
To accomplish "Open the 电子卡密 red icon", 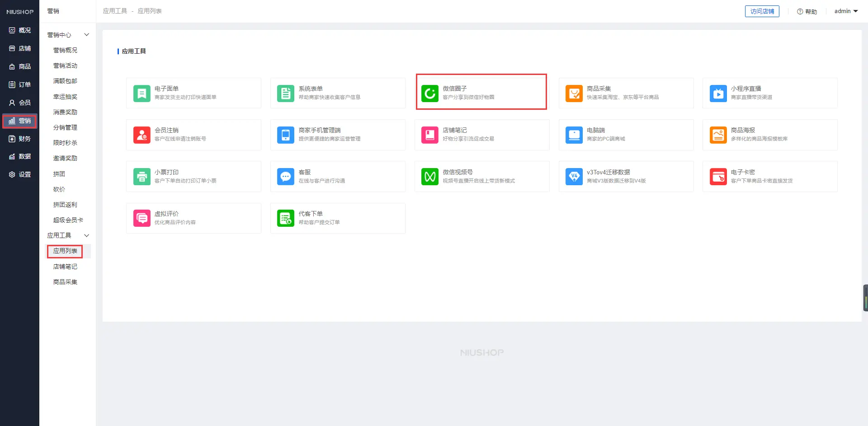I will (718, 177).
